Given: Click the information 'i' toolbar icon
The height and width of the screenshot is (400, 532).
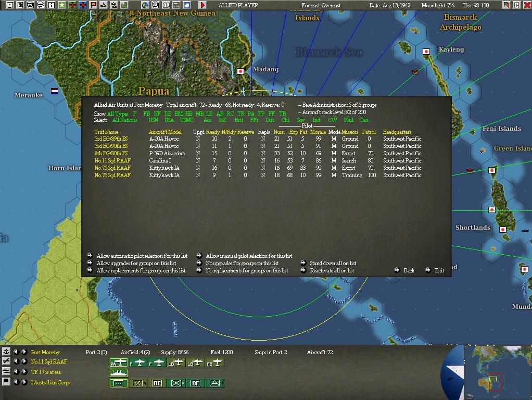Looking at the screenshot, I should [x=51, y=5].
